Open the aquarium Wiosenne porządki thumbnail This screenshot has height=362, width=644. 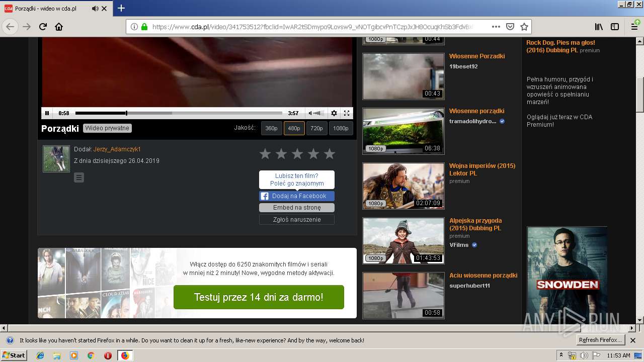pyautogui.click(x=404, y=131)
